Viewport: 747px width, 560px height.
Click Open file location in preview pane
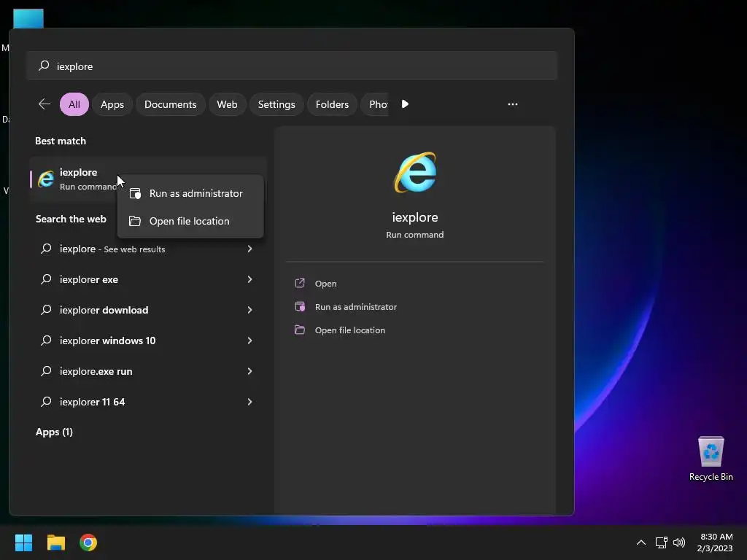pyautogui.click(x=350, y=330)
